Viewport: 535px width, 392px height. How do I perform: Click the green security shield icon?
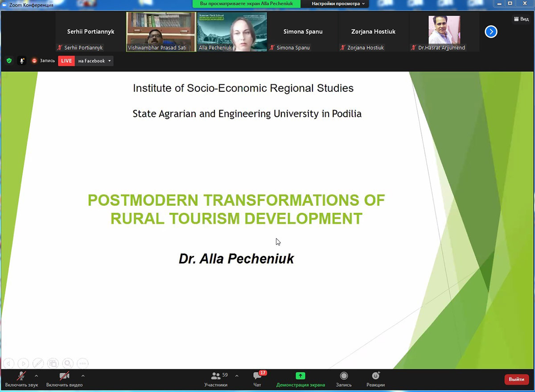(9, 61)
